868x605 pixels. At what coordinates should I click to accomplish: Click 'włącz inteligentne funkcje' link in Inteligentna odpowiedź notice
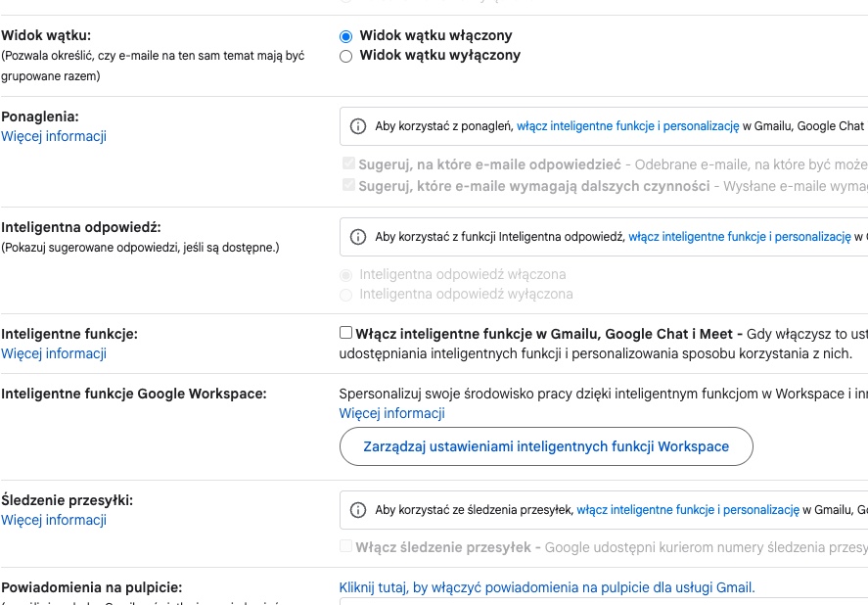click(x=740, y=237)
